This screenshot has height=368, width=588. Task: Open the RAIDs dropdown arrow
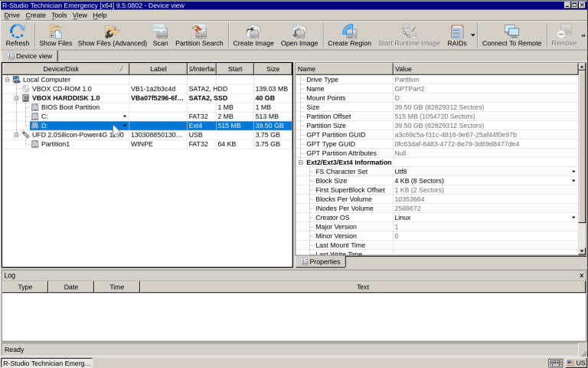473,34
